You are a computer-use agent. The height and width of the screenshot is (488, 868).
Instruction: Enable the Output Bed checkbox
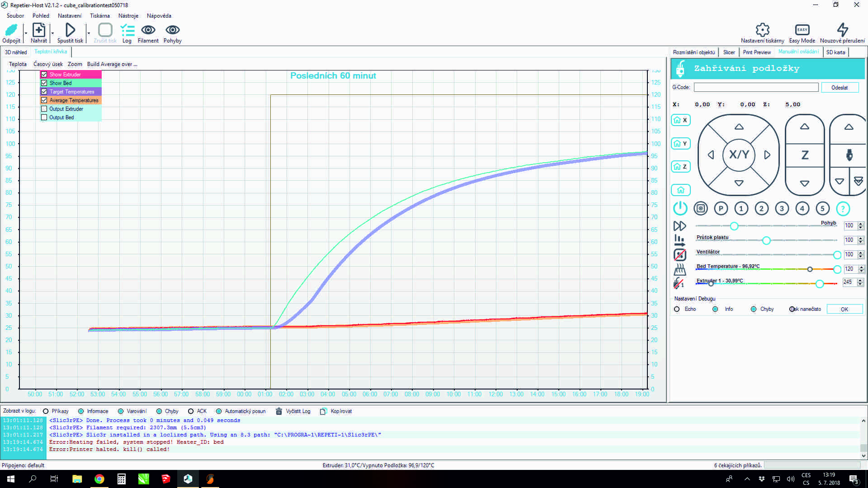44,117
